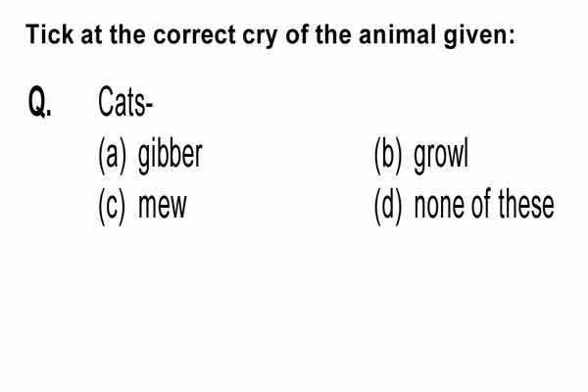588x392 pixels.
Task: Click the word "animal" in the heading
Action: [397, 34]
